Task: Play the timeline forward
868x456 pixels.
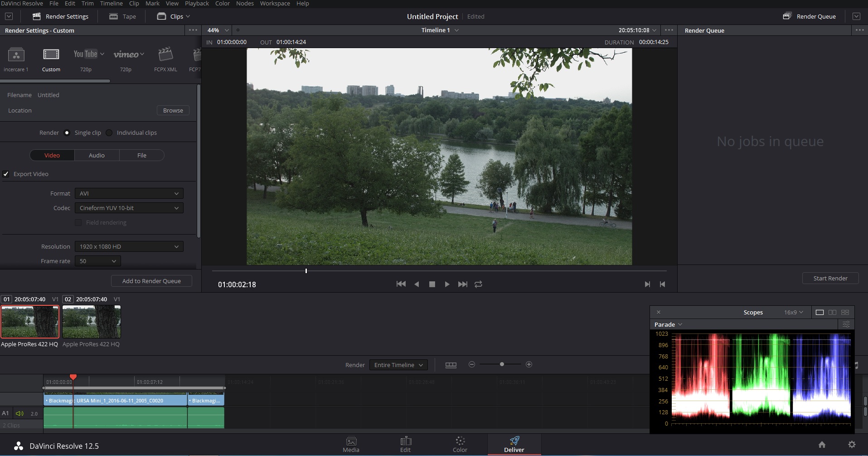Action: click(x=447, y=284)
